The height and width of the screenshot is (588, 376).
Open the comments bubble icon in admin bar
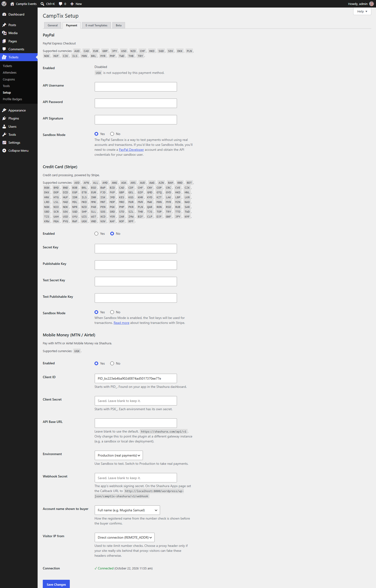(x=61, y=4)
